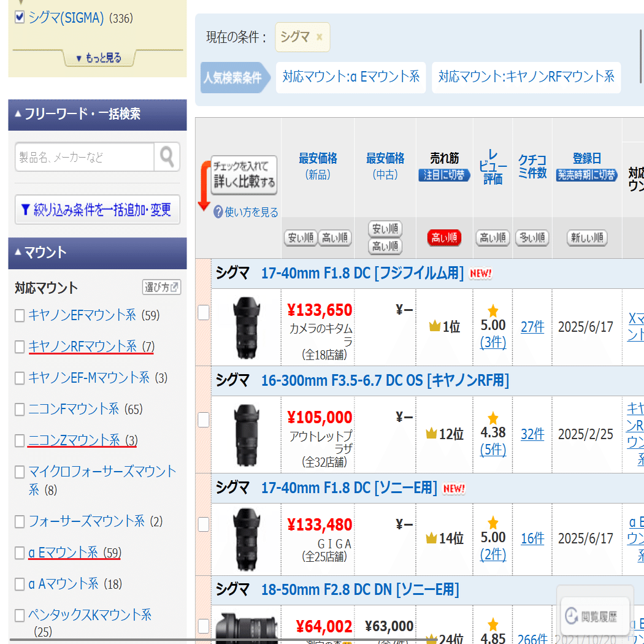The width and height of the screenshot is (644, 644).
Task: Click the NEW! badge on 17-40mm フジフイルム用 lens
Action: point(481,274)
